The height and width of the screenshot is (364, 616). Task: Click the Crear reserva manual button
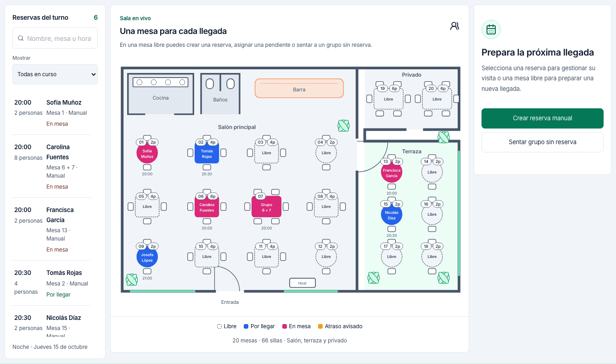tap(543, 118)
